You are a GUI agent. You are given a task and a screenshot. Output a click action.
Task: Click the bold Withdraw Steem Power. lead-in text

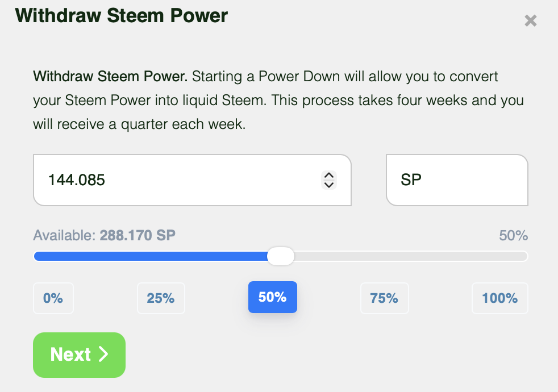[112, 76]
